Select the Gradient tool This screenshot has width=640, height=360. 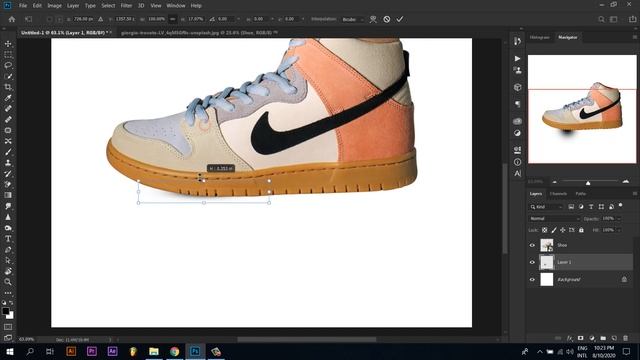(x=8, y=195)
